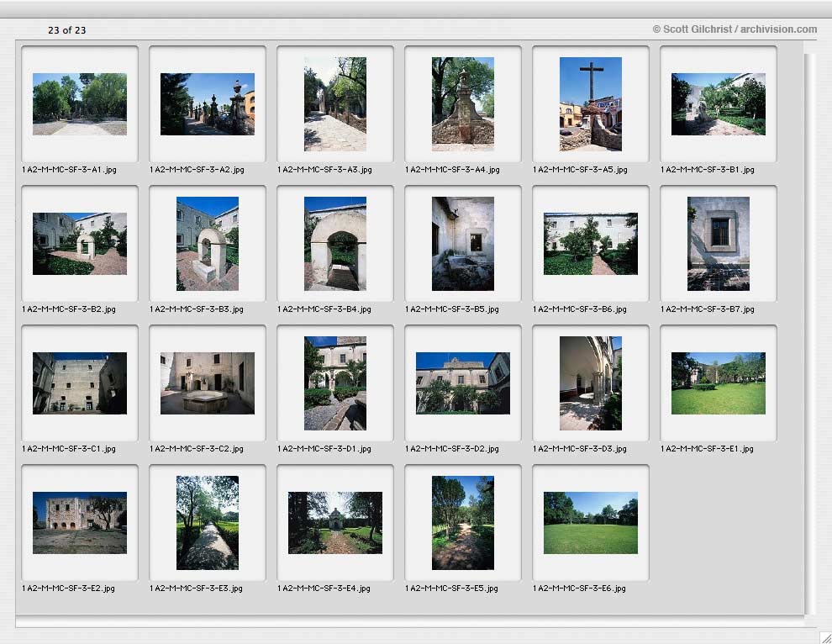Grab the window resize grip corner
This screenshot has height=644, width=832.
point(825,637)
